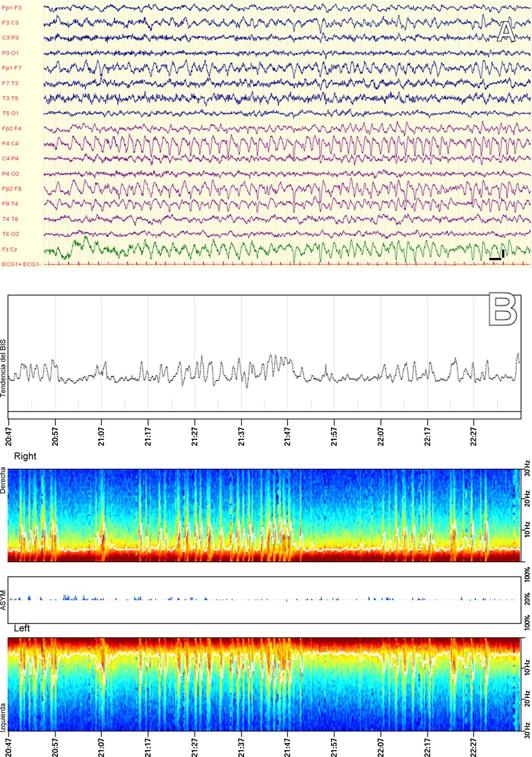Select the P4 O2 channel label
This screenshot has height=757, width=532.
pyautogui.click(x=10, y=174)
